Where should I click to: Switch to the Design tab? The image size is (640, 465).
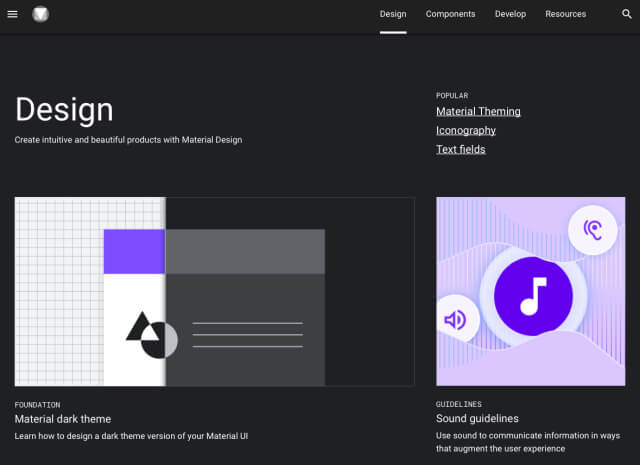pos(393,14)
